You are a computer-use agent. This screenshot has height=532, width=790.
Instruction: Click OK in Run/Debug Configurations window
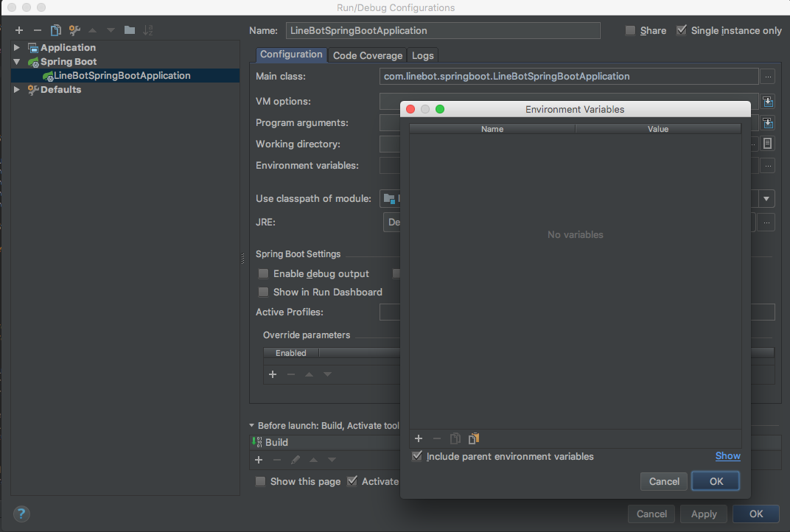(756, 514)
